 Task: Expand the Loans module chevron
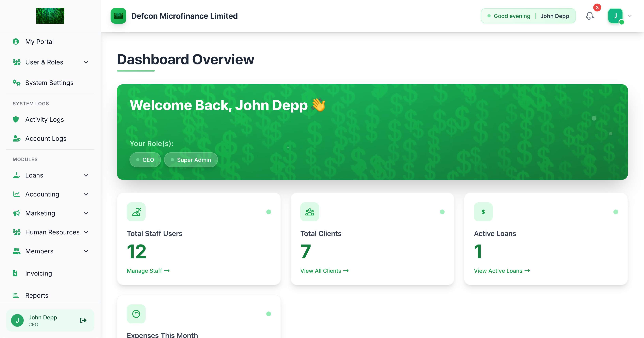(86, 175)
